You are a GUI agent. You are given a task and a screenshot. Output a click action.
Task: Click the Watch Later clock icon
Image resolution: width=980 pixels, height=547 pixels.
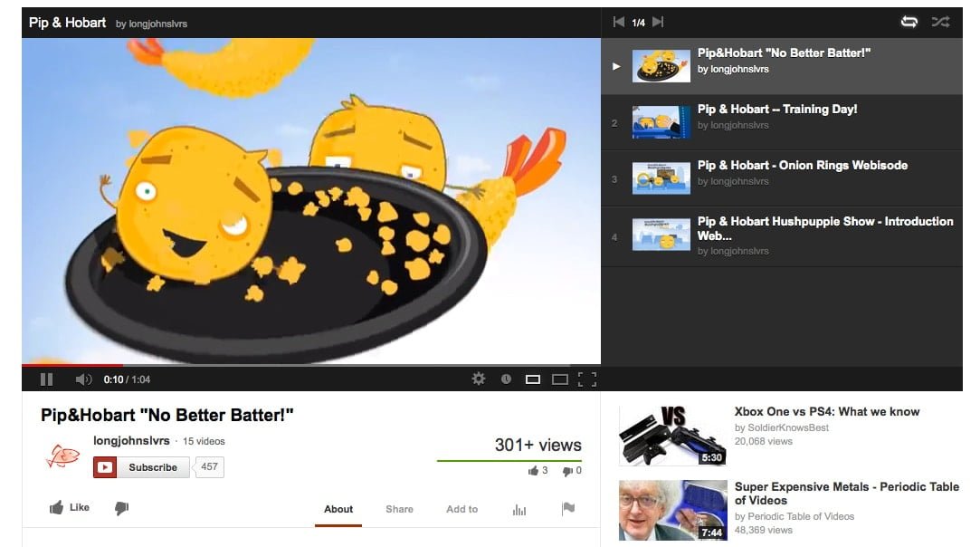[506, 379]
